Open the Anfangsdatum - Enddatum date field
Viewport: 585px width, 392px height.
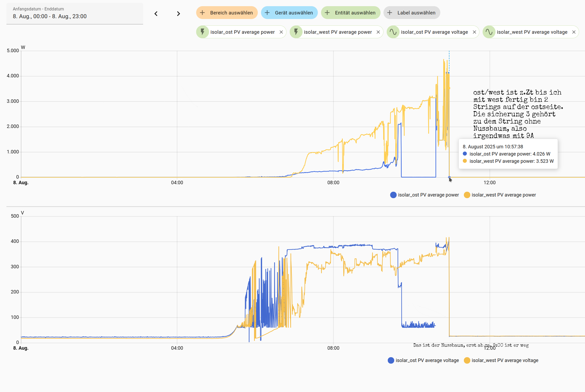coord(74,13)
